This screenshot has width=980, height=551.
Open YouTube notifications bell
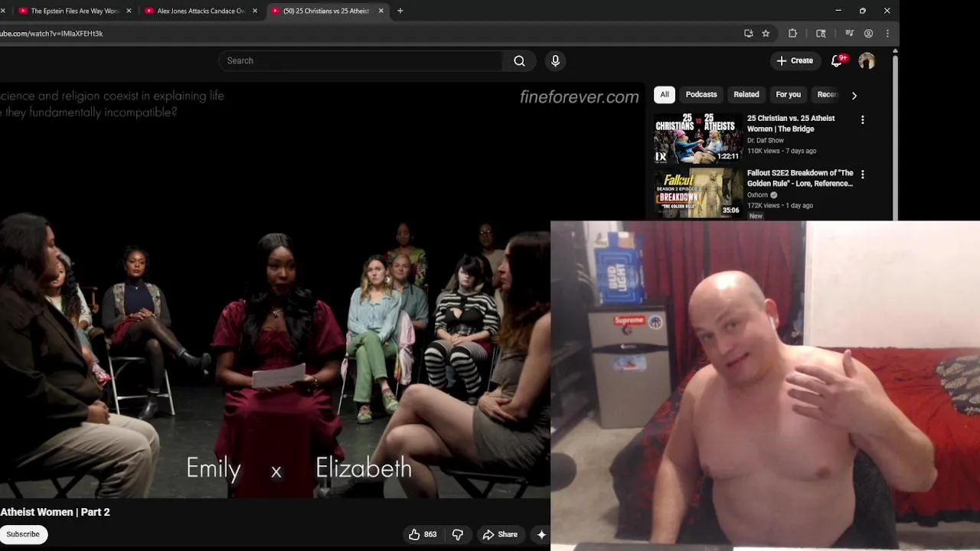coord(837,60)
